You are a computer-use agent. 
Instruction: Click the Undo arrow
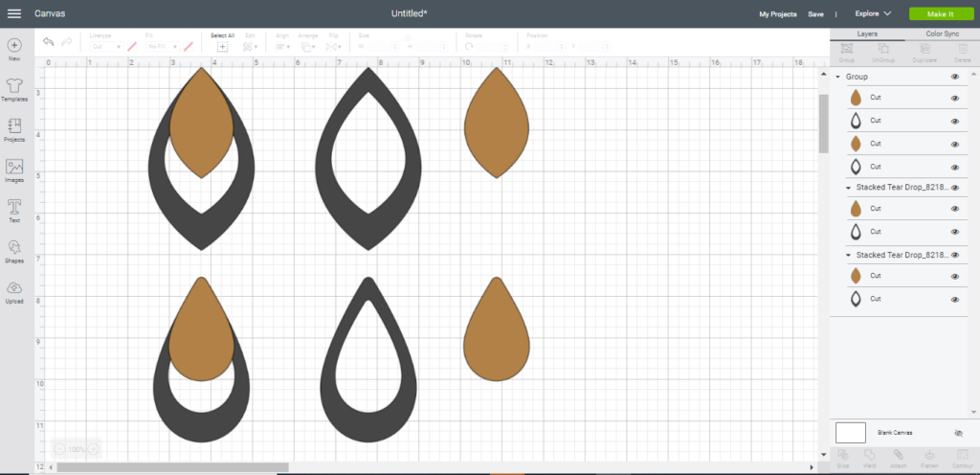(49, 42)
